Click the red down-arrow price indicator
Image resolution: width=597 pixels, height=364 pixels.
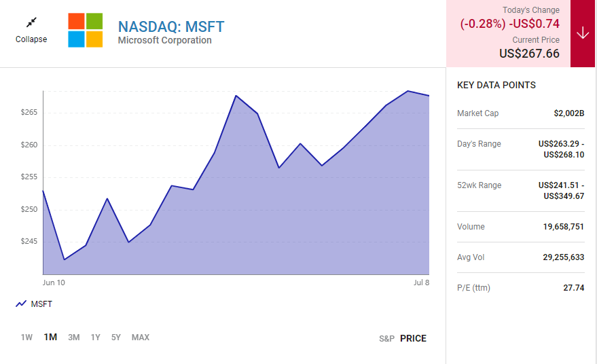pyautogui.click(x=582, y=34)
